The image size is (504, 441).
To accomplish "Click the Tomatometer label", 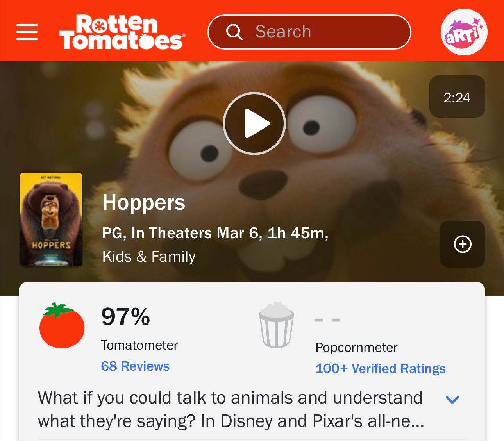I will click(x=139, y=345).
